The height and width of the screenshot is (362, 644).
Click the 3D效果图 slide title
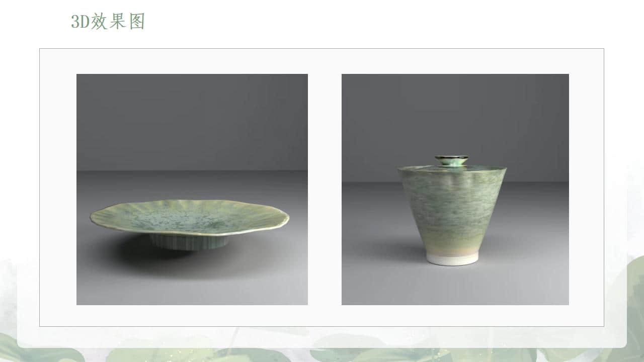click(108, 22)
